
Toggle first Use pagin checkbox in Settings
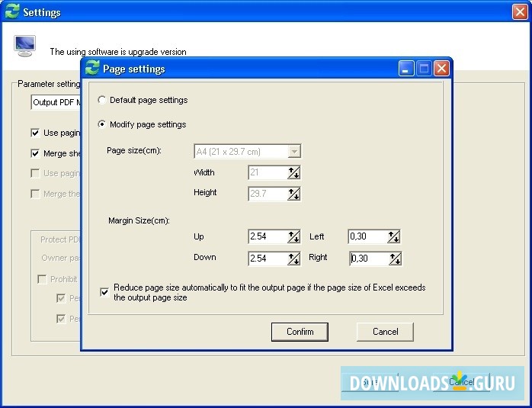(x=35, y=133)
